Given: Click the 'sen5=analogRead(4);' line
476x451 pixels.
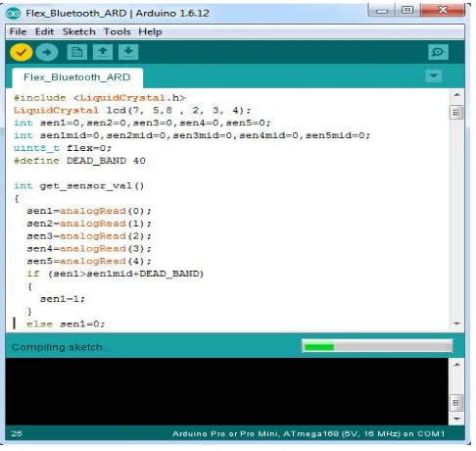Looking at the screenshot, I should coord(89,261).
